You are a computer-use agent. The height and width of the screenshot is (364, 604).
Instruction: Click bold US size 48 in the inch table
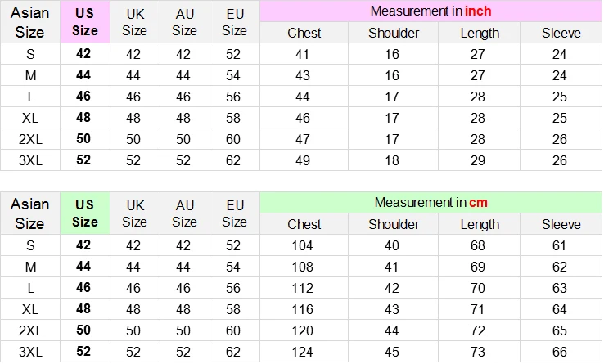83,118
